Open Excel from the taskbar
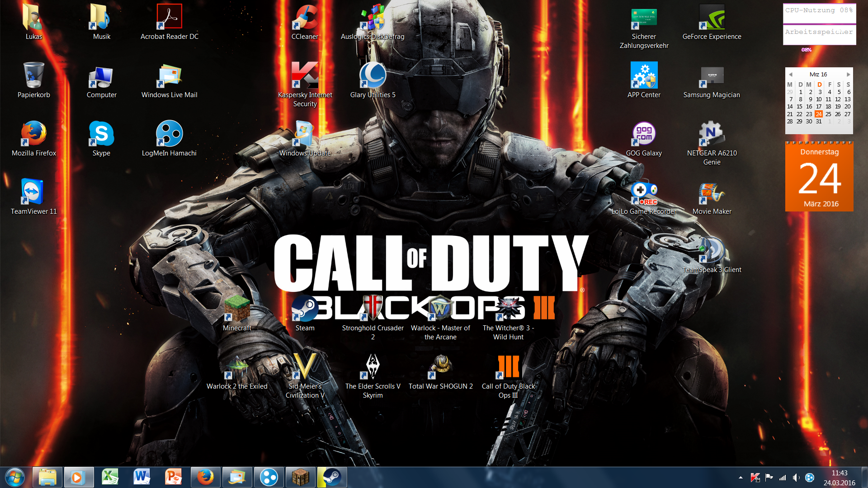This screenshot has width=868, height=488. click(x=110, y=477)
